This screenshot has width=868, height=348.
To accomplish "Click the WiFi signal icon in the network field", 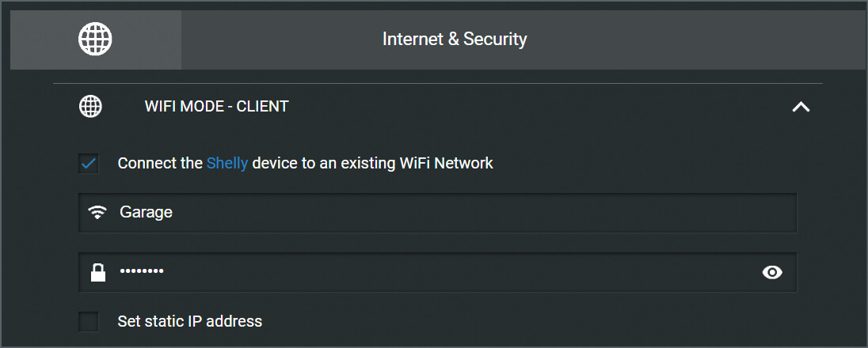I will click(x=97, y=212).
